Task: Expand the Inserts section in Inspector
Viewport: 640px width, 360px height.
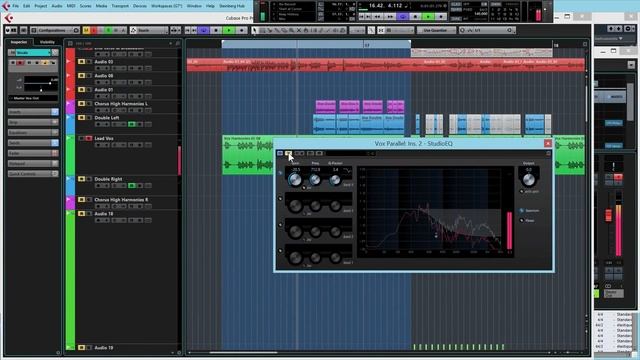Action: point(33,112)
